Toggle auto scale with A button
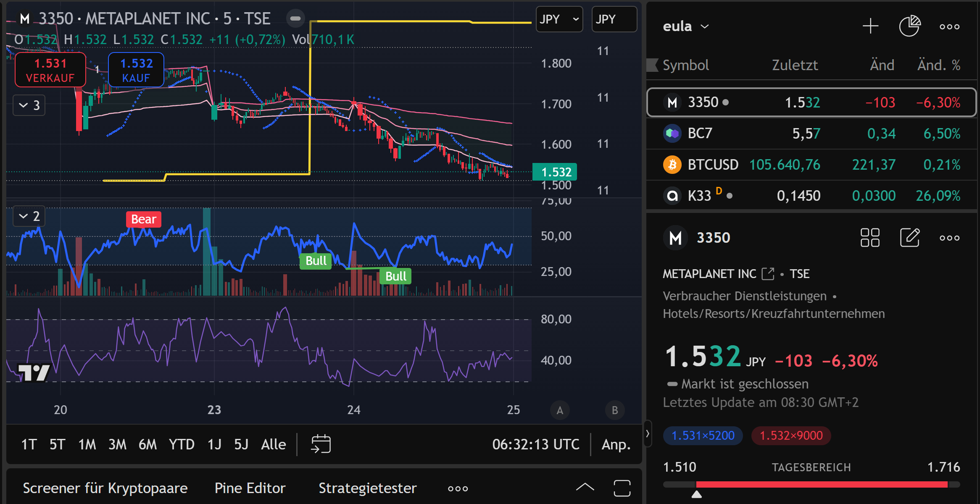This screenshot has width=980, height=504. (x=560, y=410)
